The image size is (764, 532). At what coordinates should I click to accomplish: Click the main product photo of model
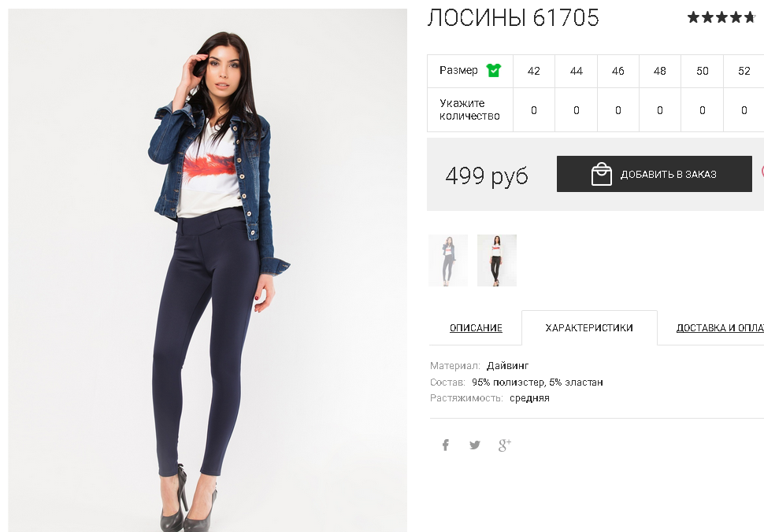[208, 270]
